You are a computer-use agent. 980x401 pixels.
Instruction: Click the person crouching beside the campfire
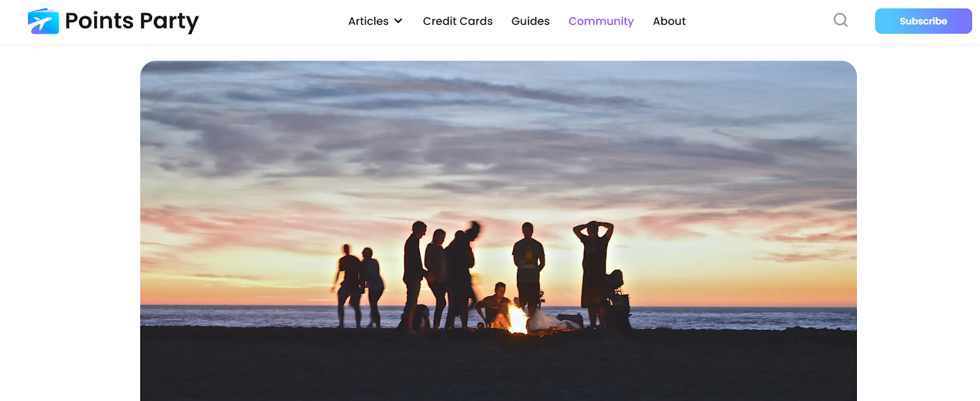tap(494, 305)
